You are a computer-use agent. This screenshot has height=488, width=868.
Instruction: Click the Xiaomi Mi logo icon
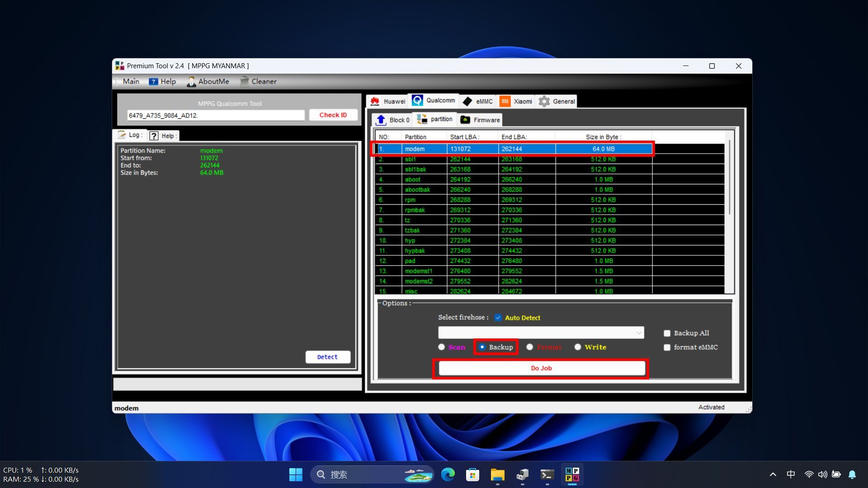(505, 101)
